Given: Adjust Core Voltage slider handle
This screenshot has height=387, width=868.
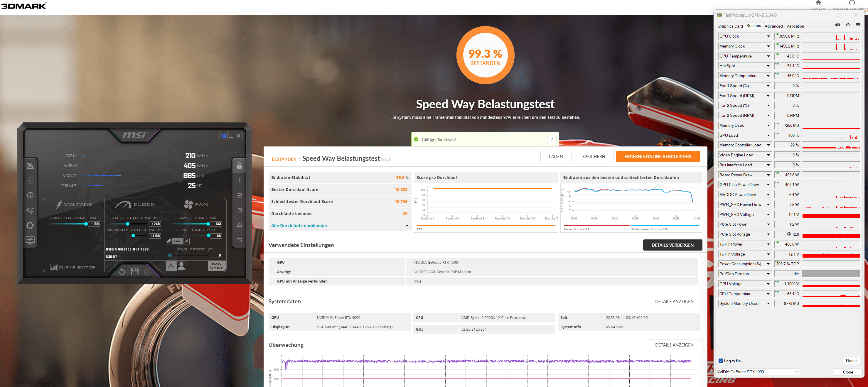Looking at the screenshot, I should point(86,224).
